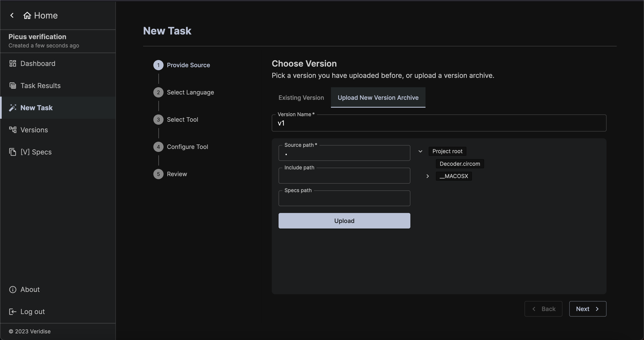Click Next to proceed

(587, 309)
